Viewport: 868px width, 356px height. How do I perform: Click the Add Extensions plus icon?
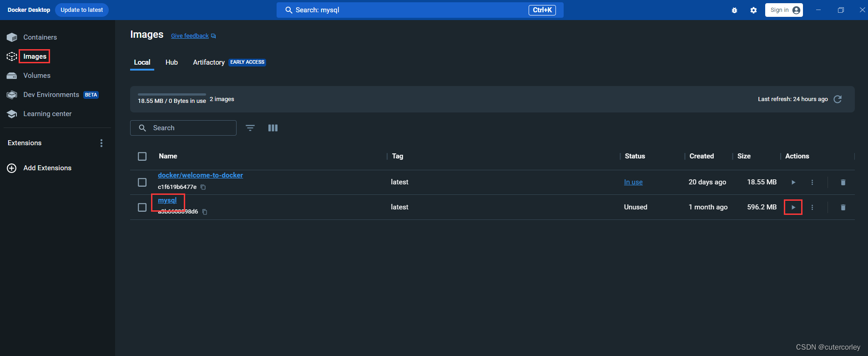[12, 168]
